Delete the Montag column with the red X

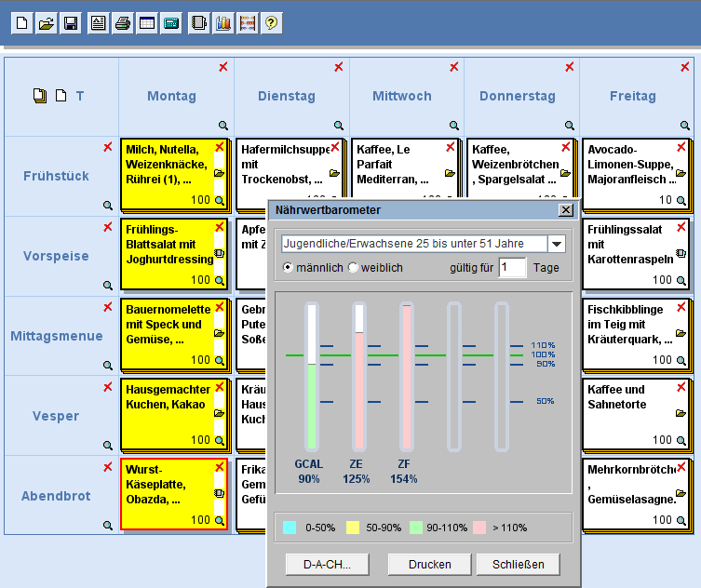[223, 67]
